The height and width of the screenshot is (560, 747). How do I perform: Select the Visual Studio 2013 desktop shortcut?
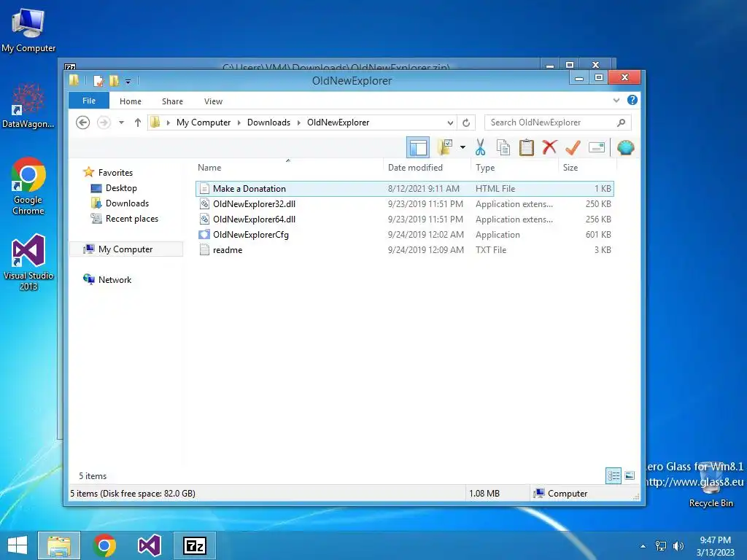tap(28, 262)
